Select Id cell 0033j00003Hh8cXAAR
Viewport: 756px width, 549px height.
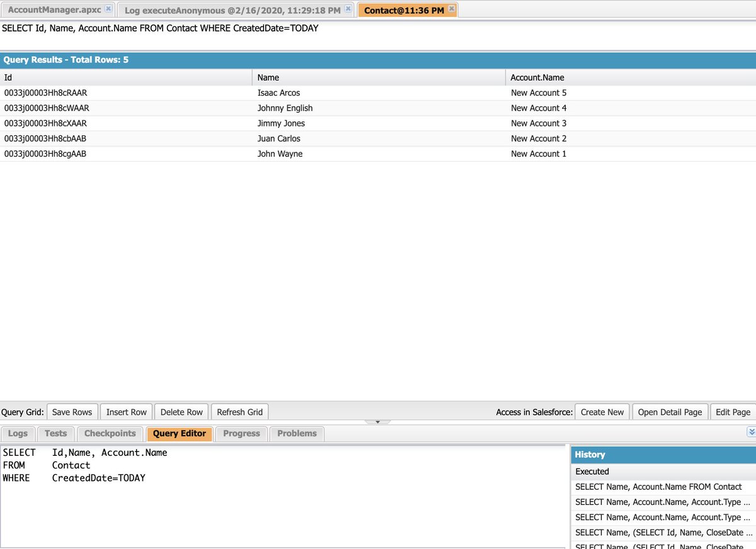point(126,123)
